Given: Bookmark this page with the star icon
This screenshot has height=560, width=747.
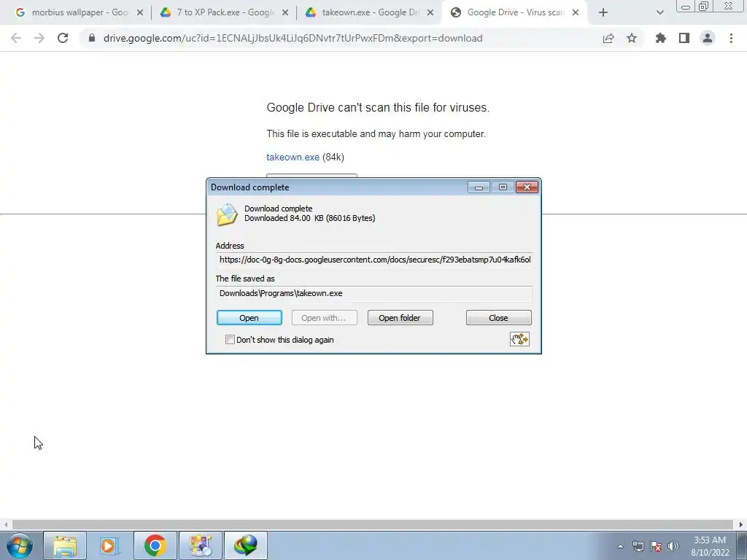Looking at the screenshot, I should click(x=632, y=38).
